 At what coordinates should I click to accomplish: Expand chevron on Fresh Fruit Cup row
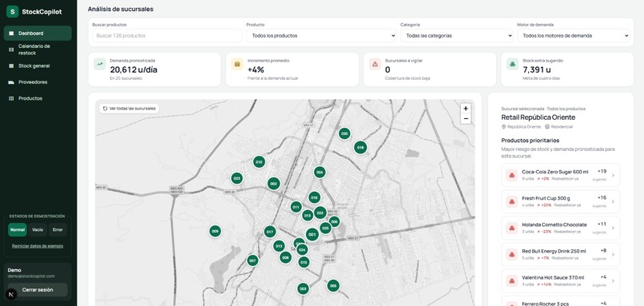tap(613, 201)
